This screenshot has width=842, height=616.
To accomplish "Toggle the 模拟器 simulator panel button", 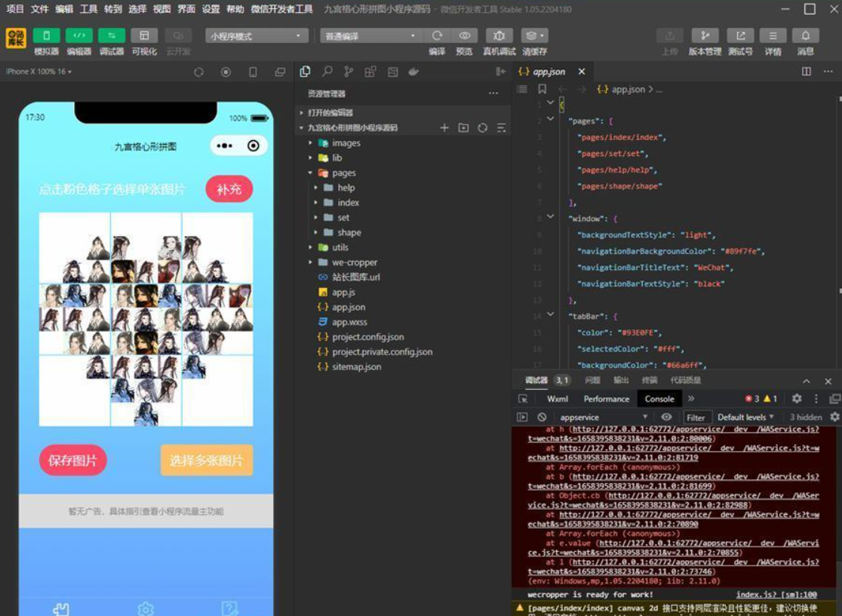I will tap(47, 35).
